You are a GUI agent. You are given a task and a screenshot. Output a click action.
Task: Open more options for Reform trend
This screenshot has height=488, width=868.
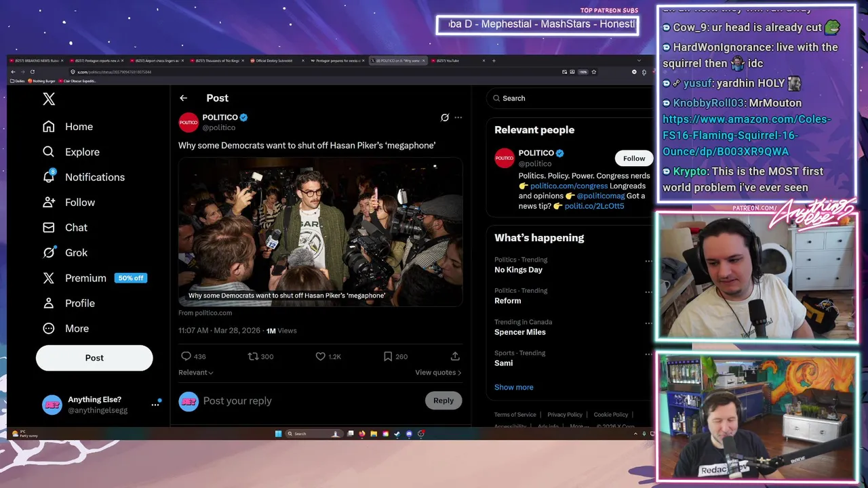point(648,292)
